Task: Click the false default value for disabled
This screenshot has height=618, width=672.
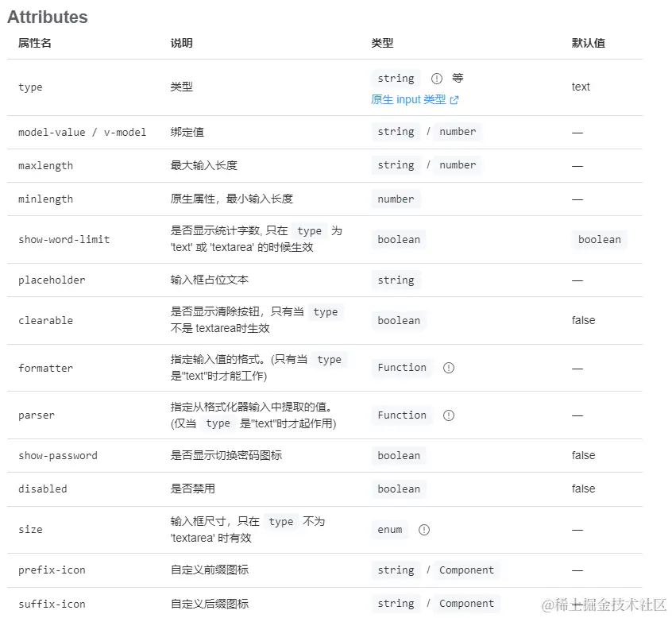Action: point(583,489)
